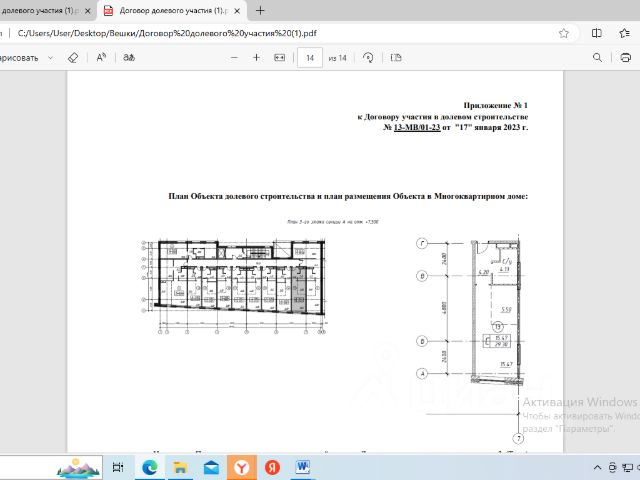This screenshot has height=480, width=640.
Task: Click the 'из 14' page count text
Action: [337, 58]
